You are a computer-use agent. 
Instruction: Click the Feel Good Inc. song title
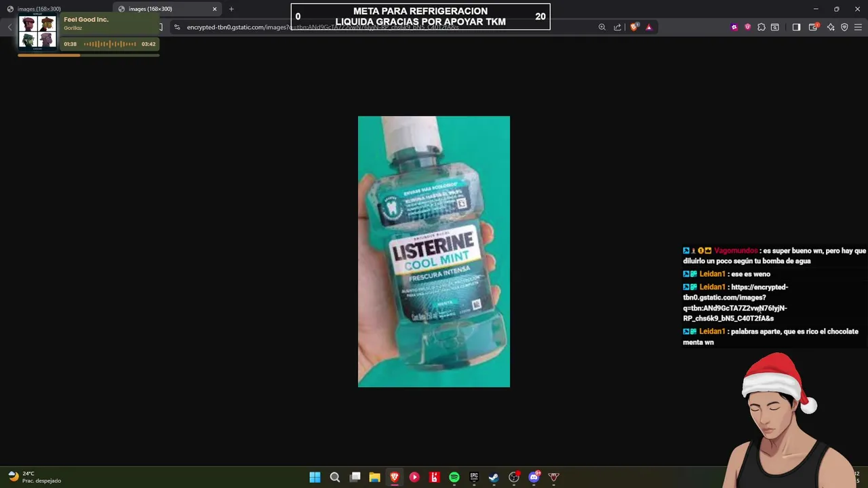(86, 20)
